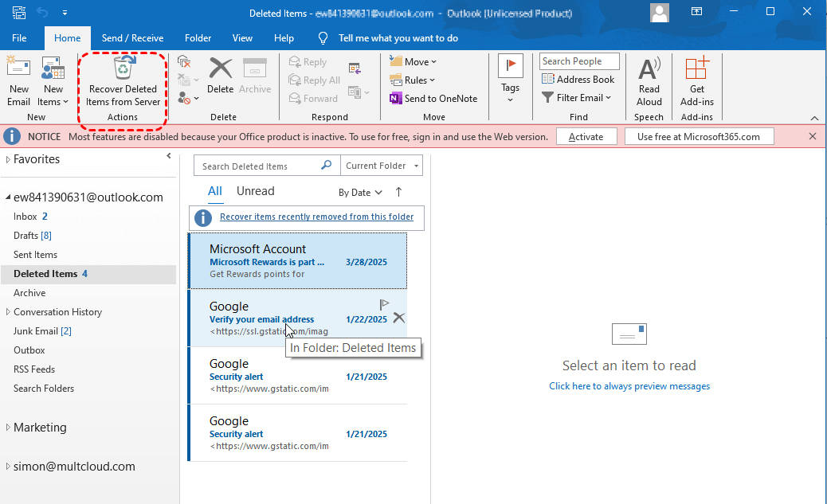Click the Read Aloud button

(x=649, y=82)
